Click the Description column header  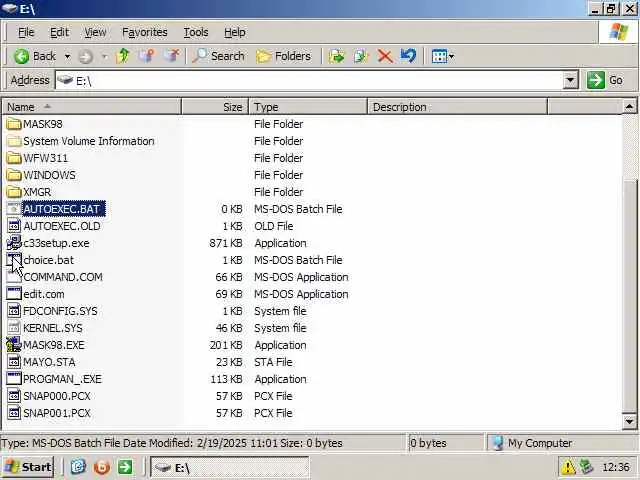pos(457,107)
